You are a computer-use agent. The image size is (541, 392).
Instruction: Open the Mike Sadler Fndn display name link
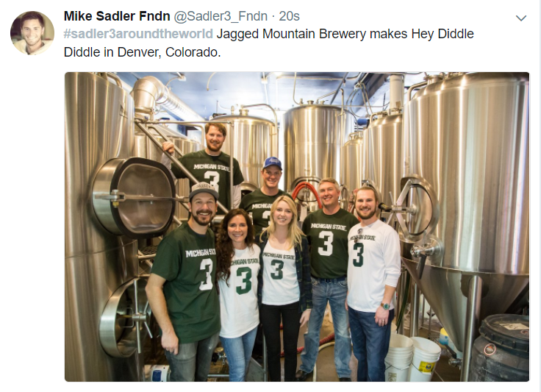117,16
